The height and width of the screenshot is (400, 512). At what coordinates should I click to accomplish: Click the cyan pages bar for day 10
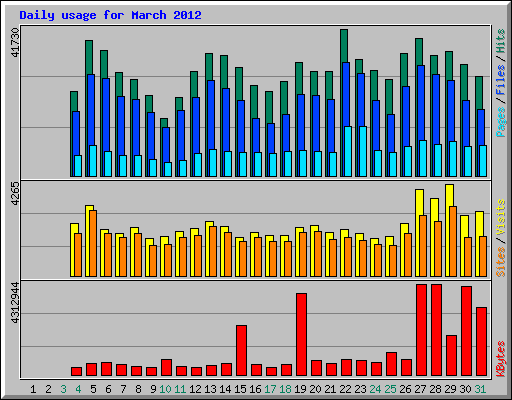point(168,169)
